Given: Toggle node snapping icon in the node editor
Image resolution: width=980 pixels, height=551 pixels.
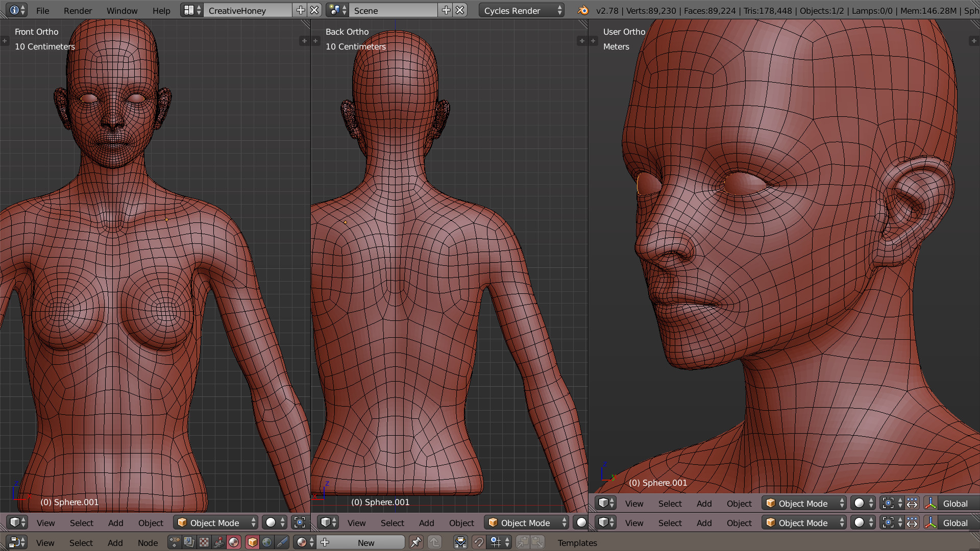Looking at the screenshot, I should click(478, 542).
